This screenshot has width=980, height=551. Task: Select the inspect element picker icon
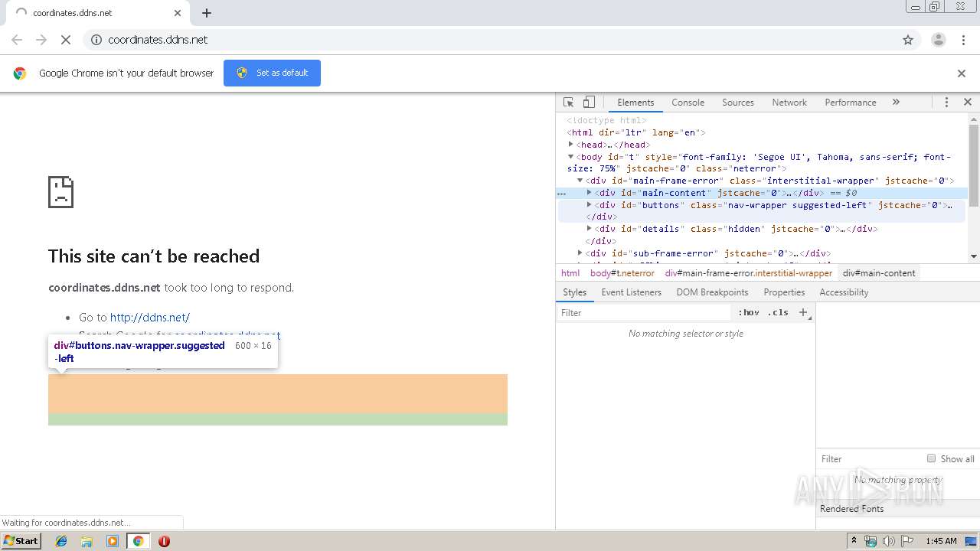tap(569, 102)
